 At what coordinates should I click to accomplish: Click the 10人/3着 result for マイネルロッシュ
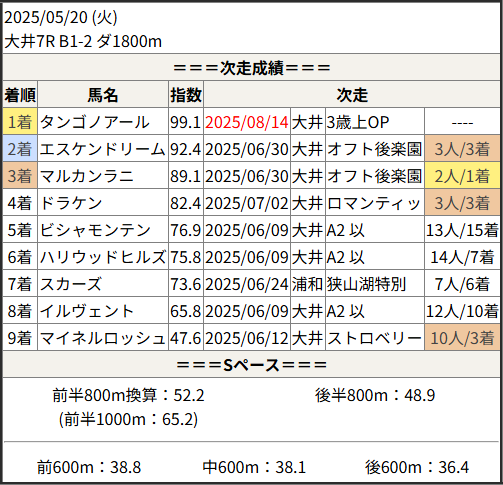tap(462, 338)
